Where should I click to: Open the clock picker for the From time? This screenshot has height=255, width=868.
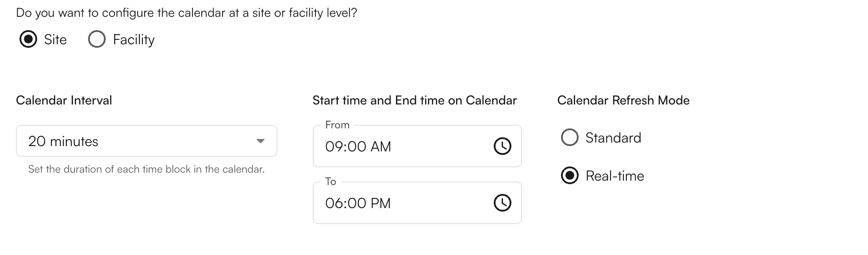[502, 146]
